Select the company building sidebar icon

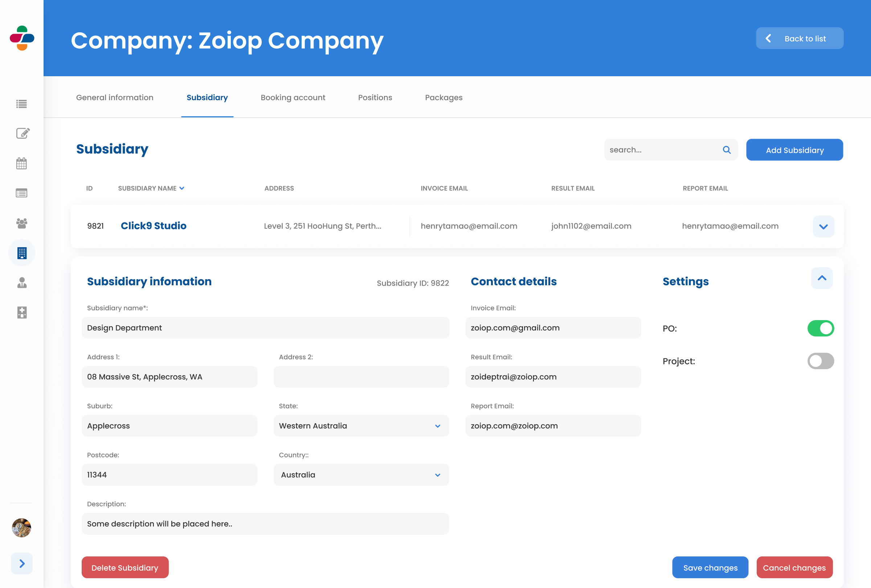pyautogui.click(x=22, y=253)
